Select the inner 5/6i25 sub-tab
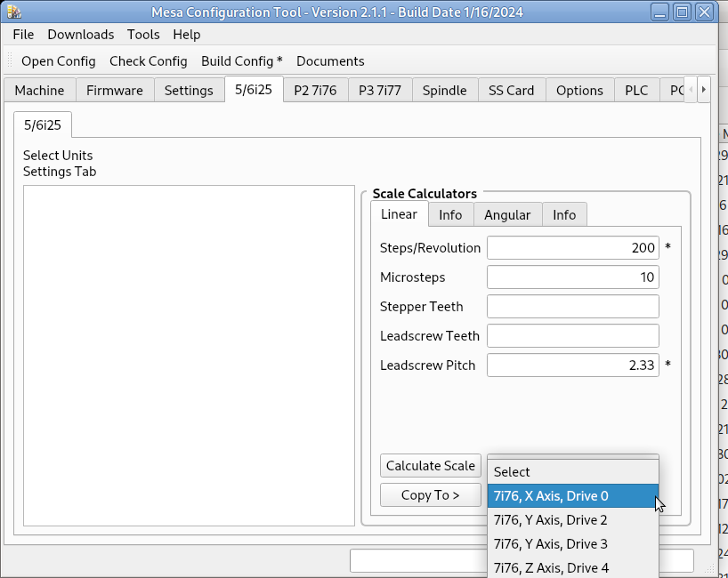 coord(43,124)
